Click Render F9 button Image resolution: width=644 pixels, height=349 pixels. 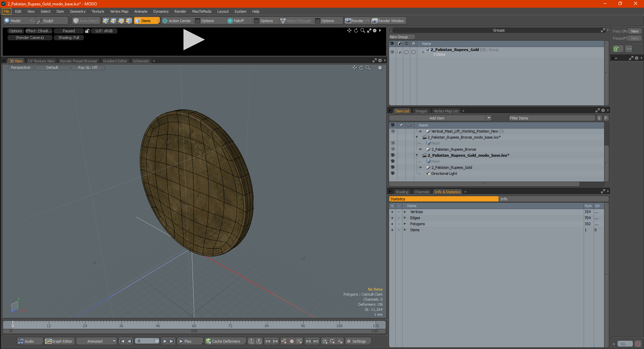pyautogui.click(x=357, y=21)
